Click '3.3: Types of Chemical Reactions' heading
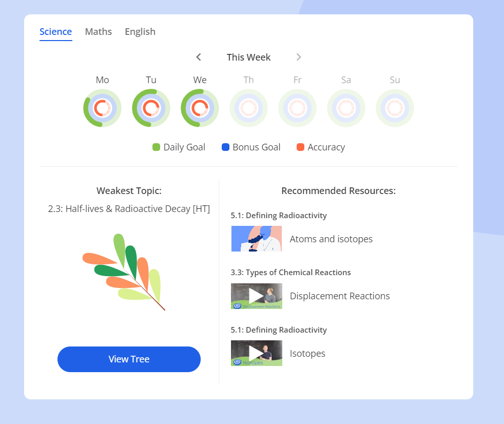Screen dimensions: 504x424 (290, 273)
